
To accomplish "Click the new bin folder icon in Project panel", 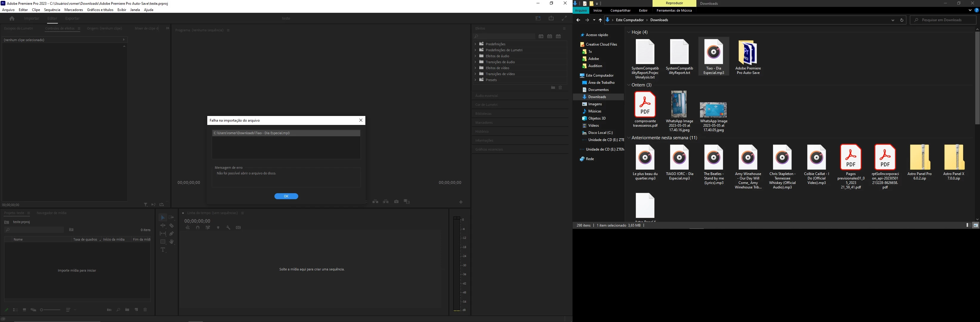I will click(127, 310).
